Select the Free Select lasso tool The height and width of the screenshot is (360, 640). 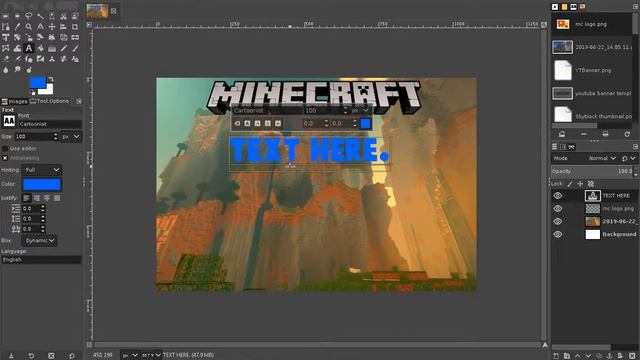tap(29, 16)
